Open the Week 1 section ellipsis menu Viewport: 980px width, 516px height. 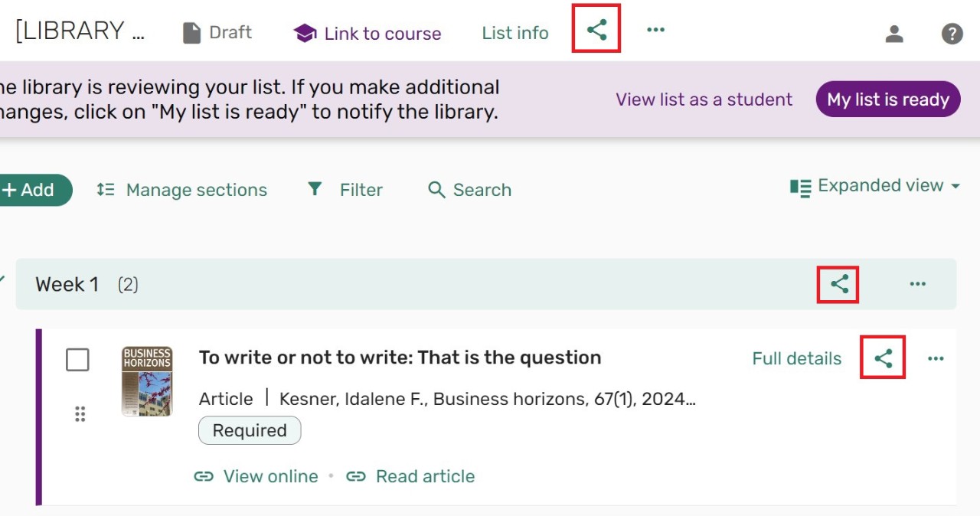917,283
